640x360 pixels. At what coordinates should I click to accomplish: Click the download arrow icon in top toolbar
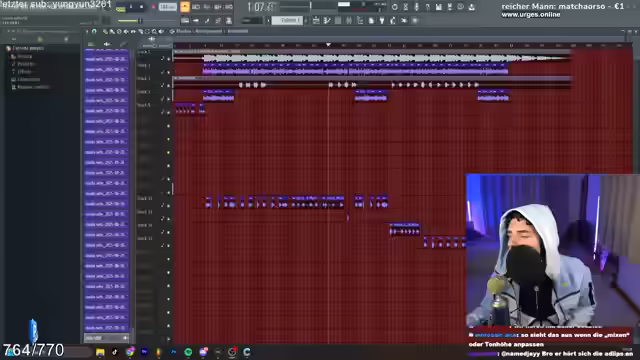coord(471,7)
